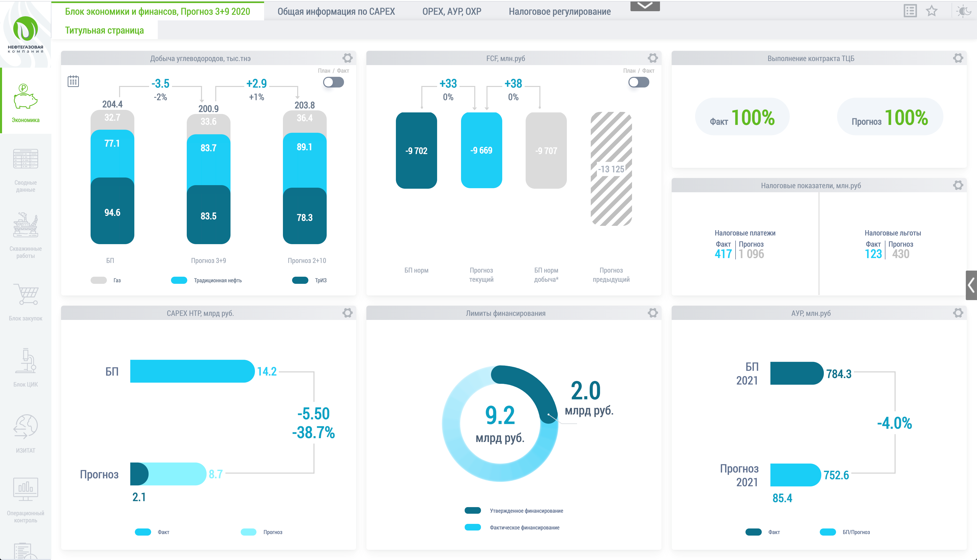This screenshot has height=560, width=977.
Task: Expand the right side panel arrow
Action: [971, 285]
